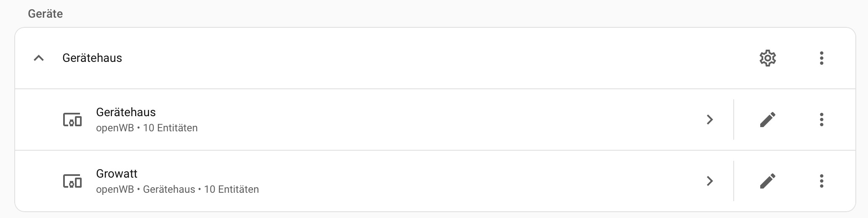Open the Gerätehaus device row's three-dot menu
The width and height of the screenshot is (868, 218).
click(x=821, y=120)
